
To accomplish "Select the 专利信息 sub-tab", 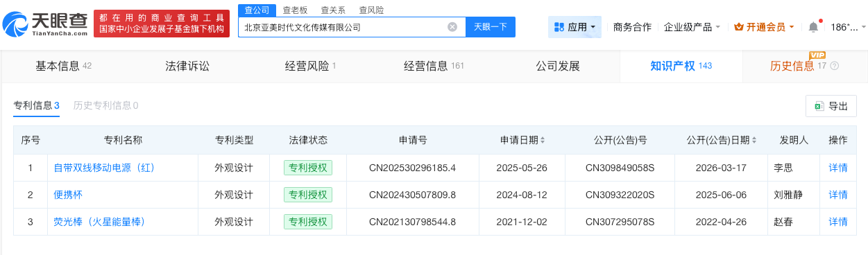I will [36, 105].
